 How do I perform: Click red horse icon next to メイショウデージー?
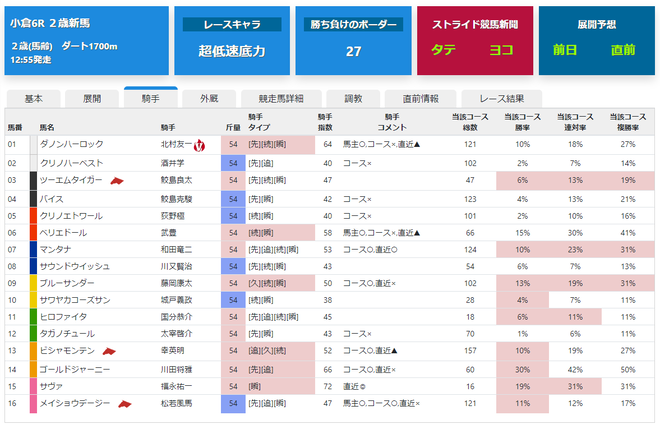tap(125, 404)
